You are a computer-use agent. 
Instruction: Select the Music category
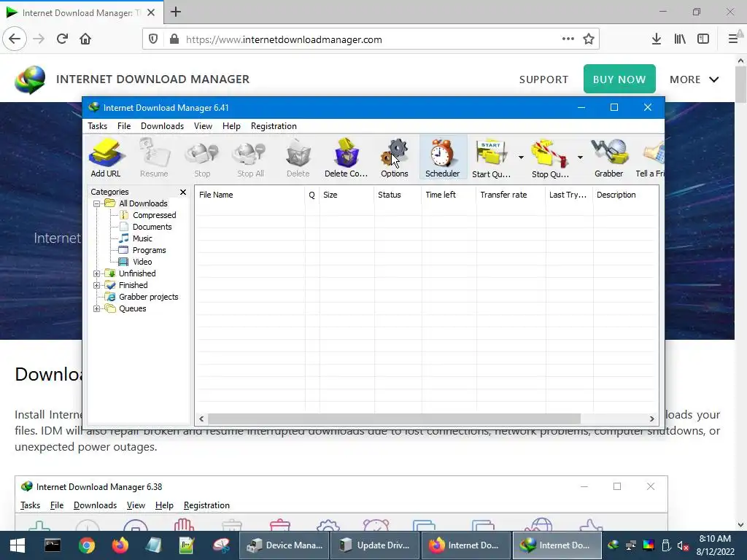142,238
